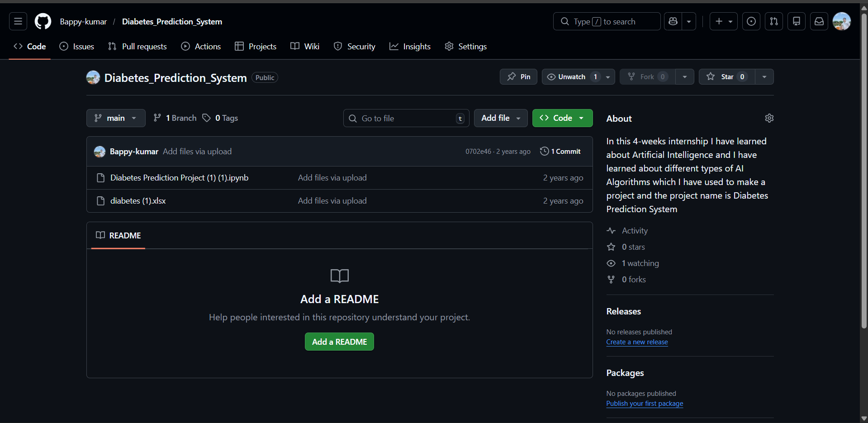Expand the Add file dropdown
Viewport: 868px width, 423px height.
[500, 118]
